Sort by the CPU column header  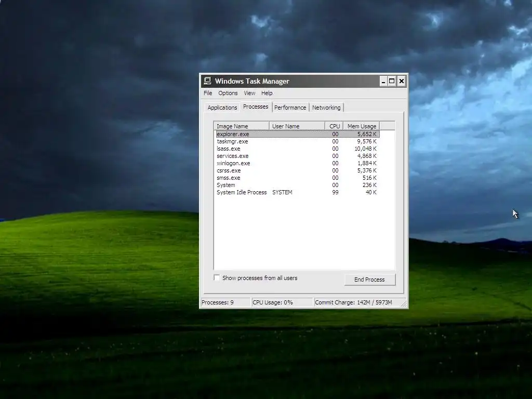point(334,126)
